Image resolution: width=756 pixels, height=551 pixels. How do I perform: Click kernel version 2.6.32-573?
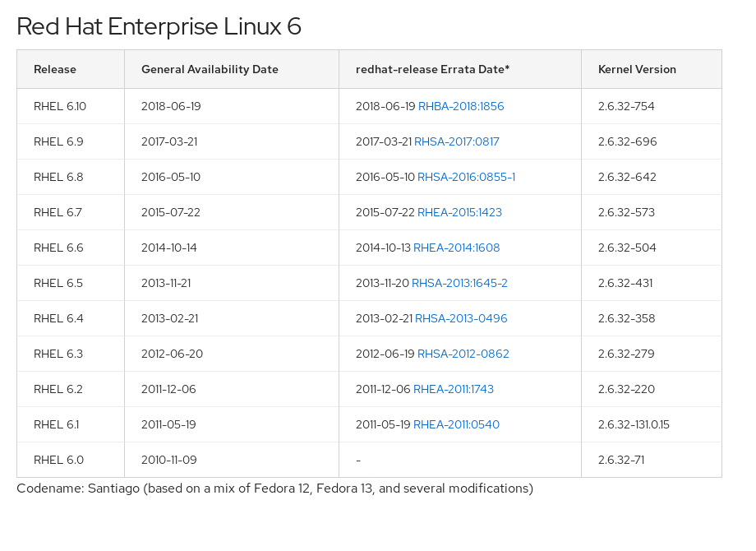click(626, 212)
